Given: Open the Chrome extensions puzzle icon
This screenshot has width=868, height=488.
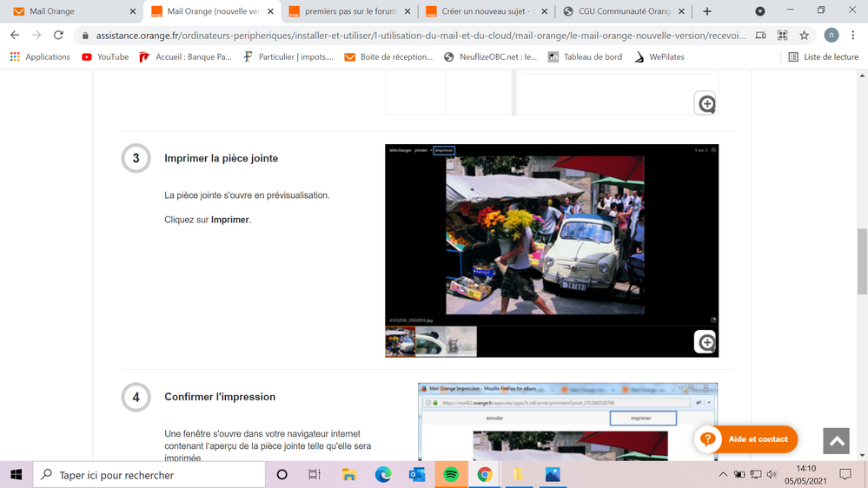Looking at the screenshot, I should tap(783, 36).
